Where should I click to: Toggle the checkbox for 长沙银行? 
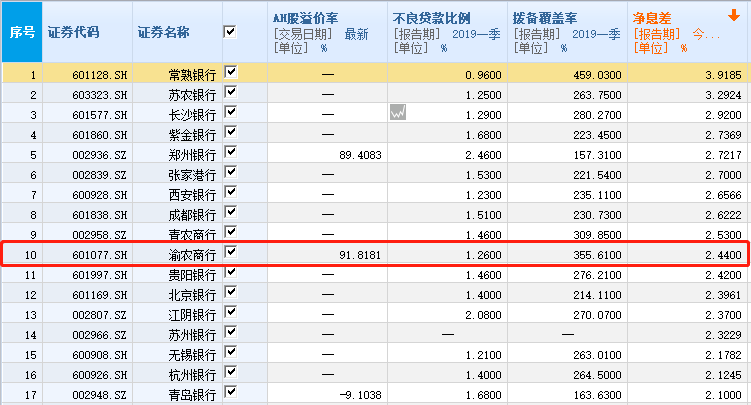point(231,112)
